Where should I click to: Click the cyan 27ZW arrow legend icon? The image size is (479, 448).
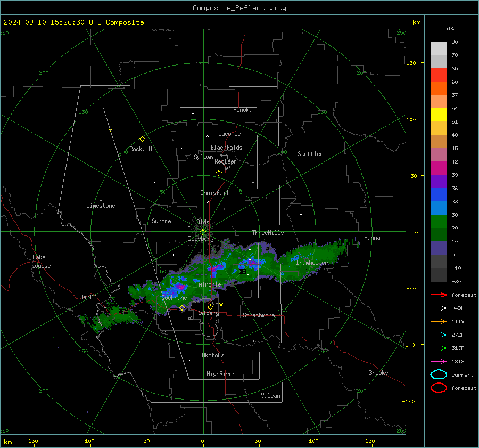pos(439,335)
